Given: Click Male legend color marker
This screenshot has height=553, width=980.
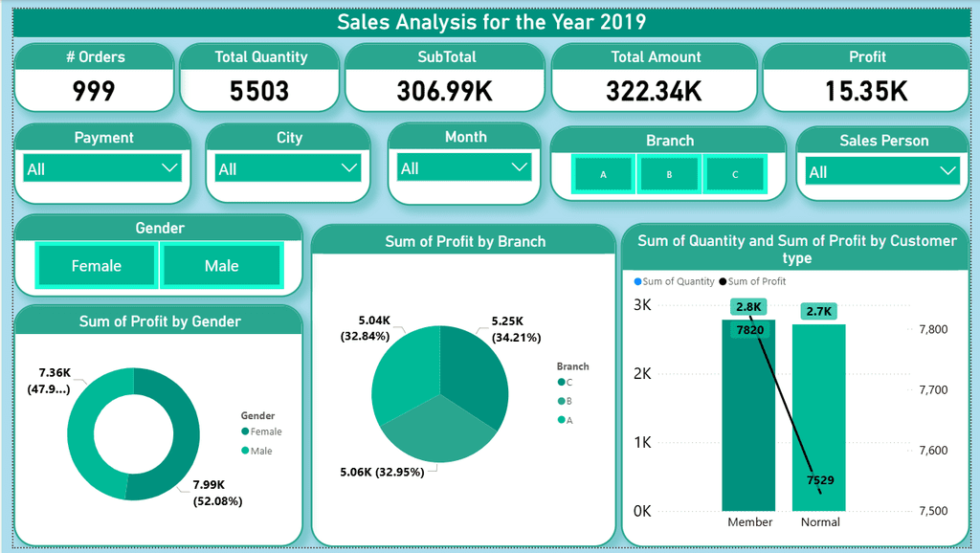Looking at the screenshot, I should coord(245,451).
